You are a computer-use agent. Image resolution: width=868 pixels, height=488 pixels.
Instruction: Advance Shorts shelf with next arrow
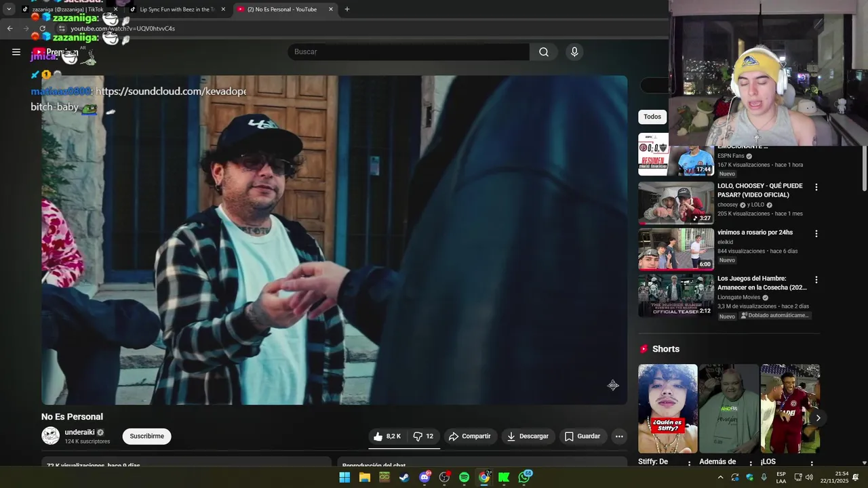click(x=818, y=418)
